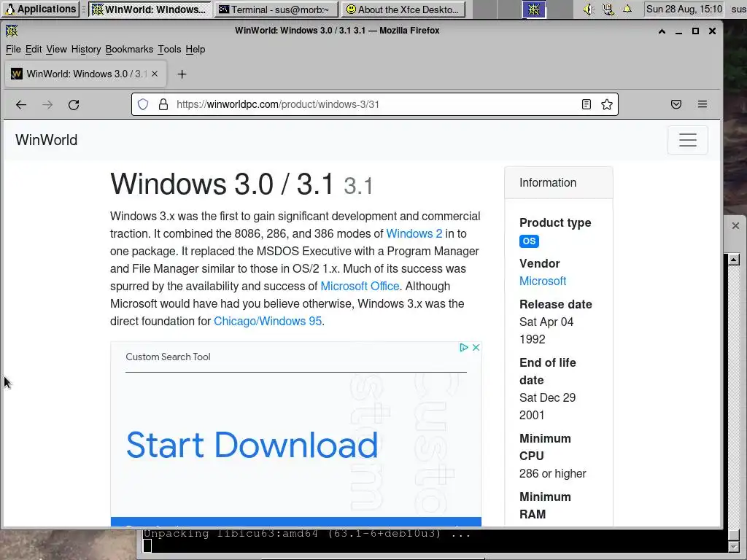Close the WinWorld tab
The width and height of the screenshot is (747, 560).
pyautogui.click(x=155, y=74)
